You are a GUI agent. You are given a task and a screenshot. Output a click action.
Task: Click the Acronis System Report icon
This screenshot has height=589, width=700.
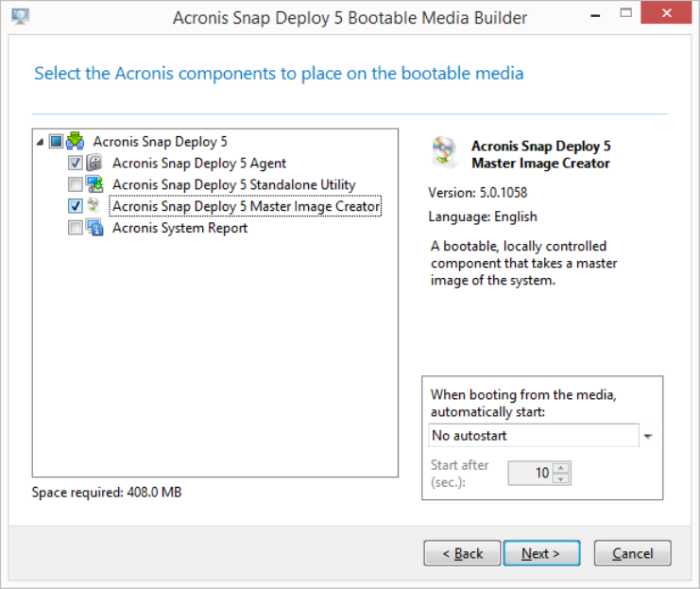94,228
